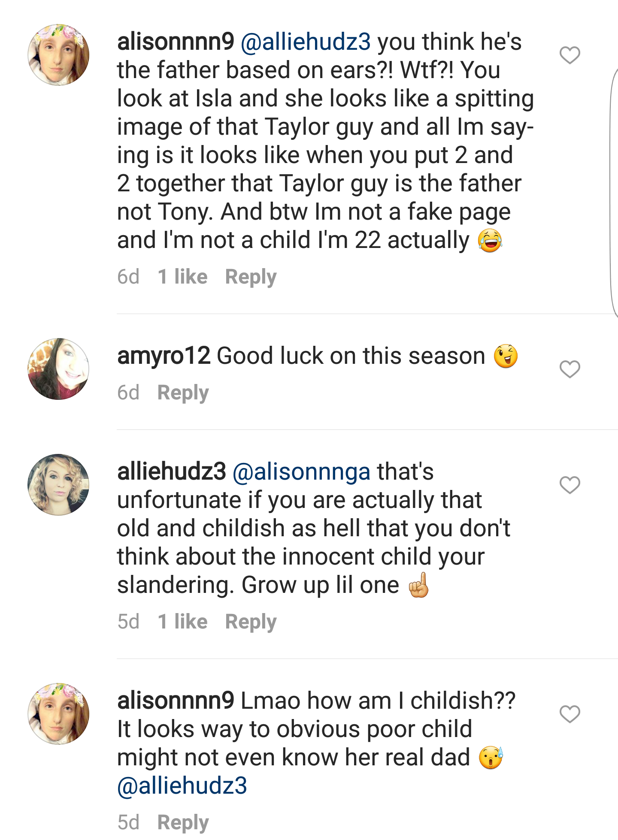This screenshot has width=618, height=840.
Task: Reply to amyro12's comment
Action: 183,393
